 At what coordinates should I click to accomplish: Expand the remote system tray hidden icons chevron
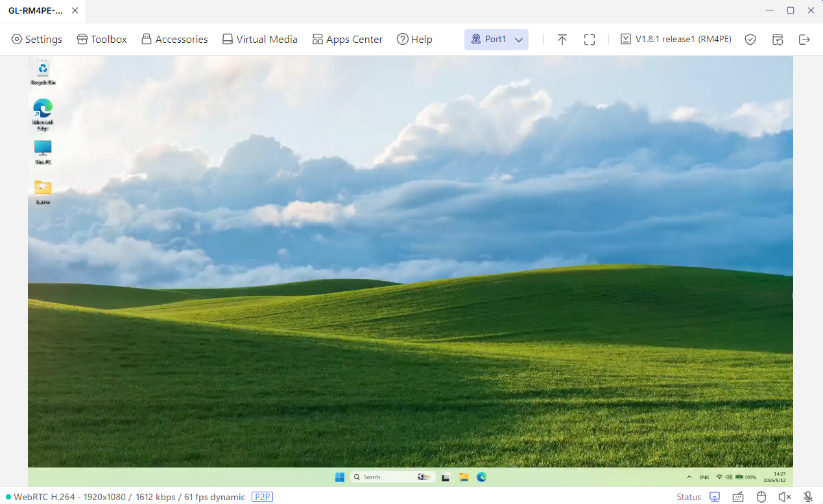(689, 477)
